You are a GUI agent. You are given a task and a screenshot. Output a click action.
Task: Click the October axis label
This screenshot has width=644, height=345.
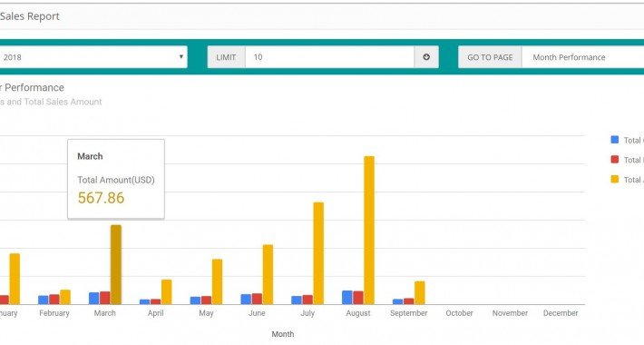coord(460,313)
